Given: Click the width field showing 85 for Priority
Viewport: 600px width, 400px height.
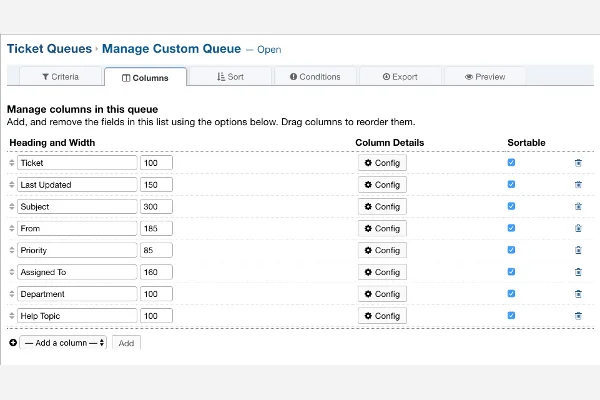Looking at the screenshot, I should (x=156, y=250).
